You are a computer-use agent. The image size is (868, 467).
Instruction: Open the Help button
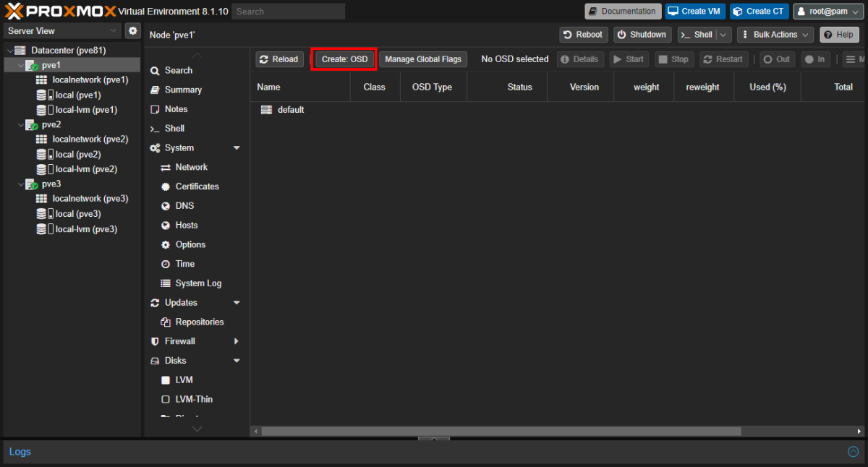[839, 35]
